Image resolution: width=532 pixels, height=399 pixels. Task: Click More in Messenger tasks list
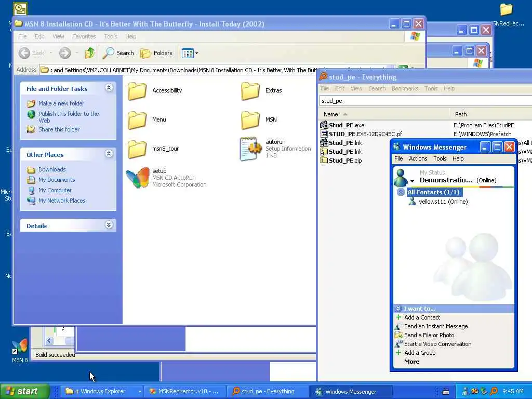(x=412, y=362)
